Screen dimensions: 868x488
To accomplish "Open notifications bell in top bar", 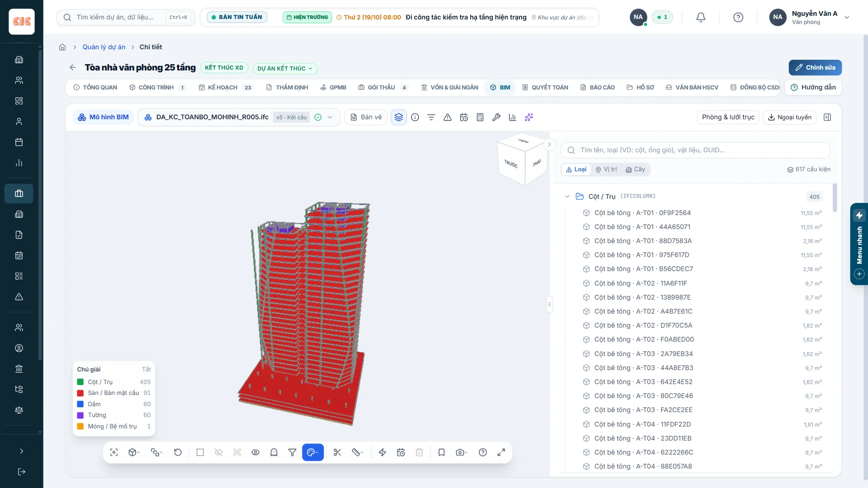I will (x=701, y=17).
